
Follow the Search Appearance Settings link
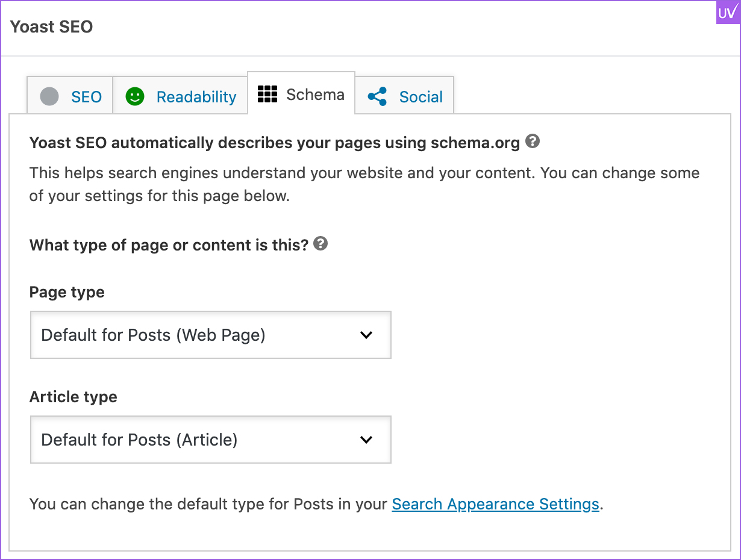pyautogui.click(x=496, y=504)
